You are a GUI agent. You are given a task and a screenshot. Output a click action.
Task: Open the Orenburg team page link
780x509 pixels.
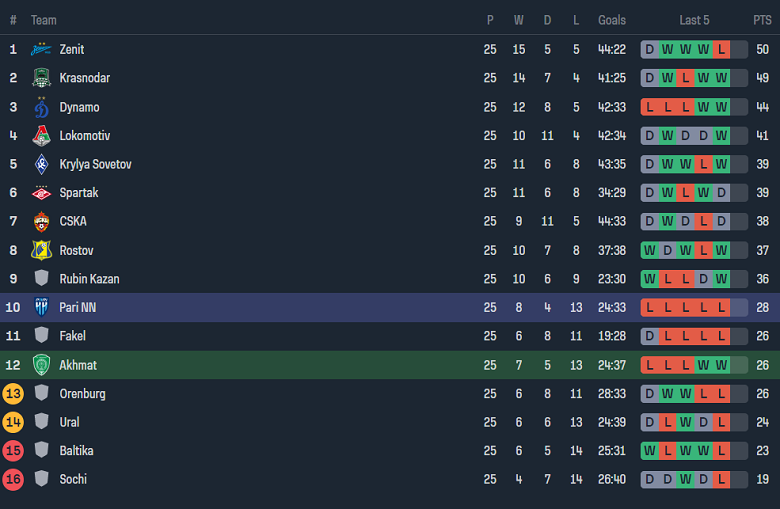point(82,394)
